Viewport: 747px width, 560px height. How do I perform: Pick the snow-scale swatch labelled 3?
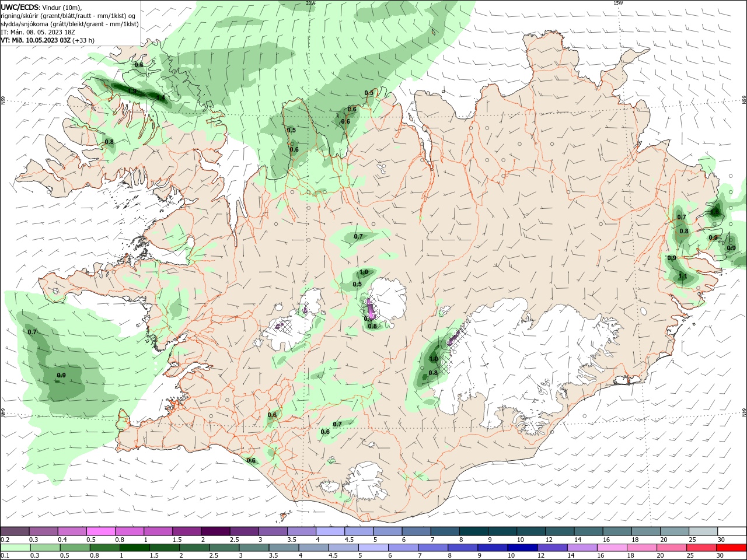tap(273, 531)
